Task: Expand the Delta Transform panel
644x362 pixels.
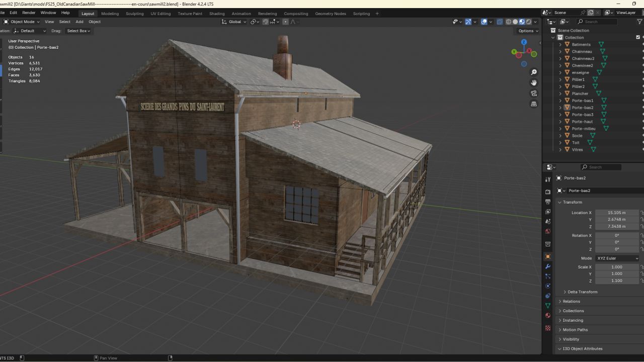Action: tap(582, 292)
